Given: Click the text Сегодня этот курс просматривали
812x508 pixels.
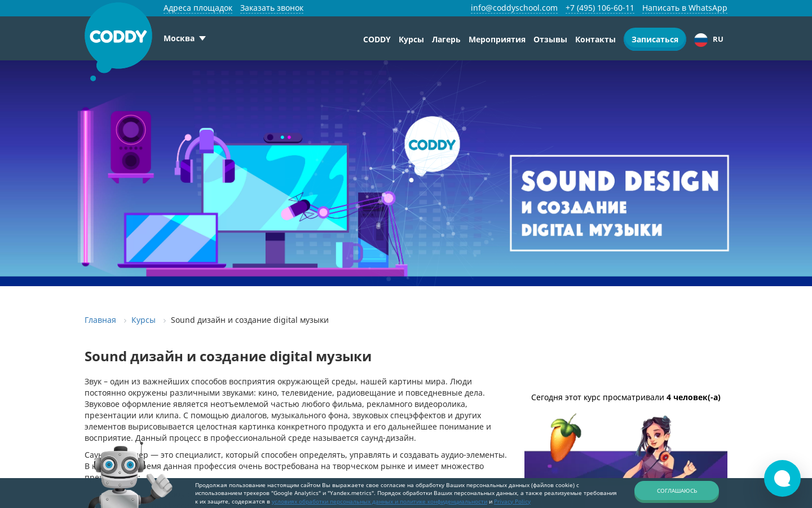Looking at the screenshot, I should (x=598, y=397).
